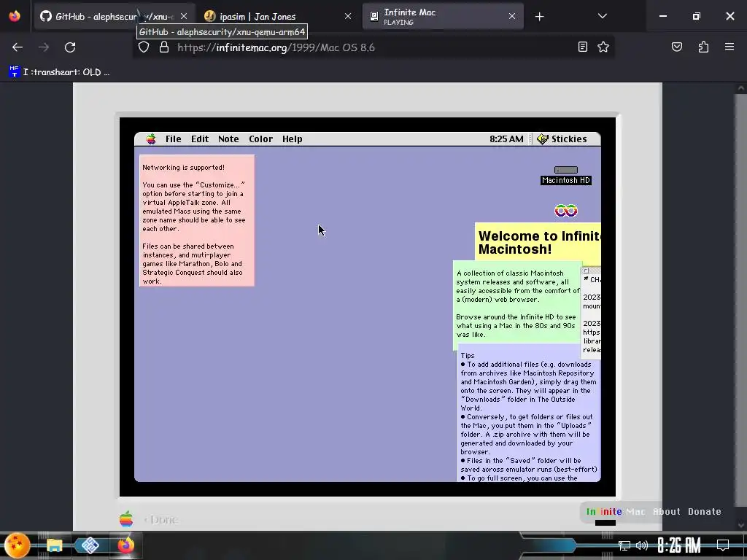
Task: Select the Infinite HD infinity icon
Action: [566, 211]
